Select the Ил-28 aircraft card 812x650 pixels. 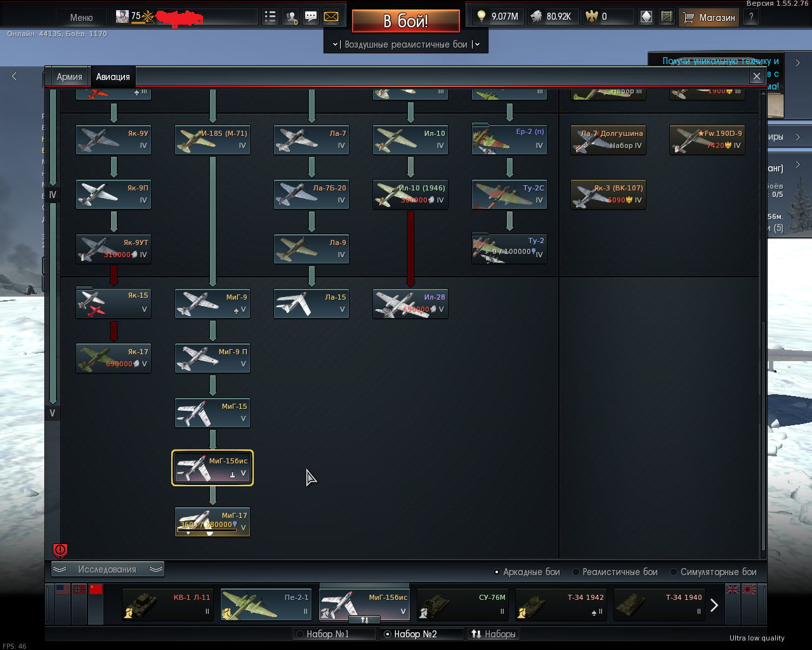click(x=410, y=303)
